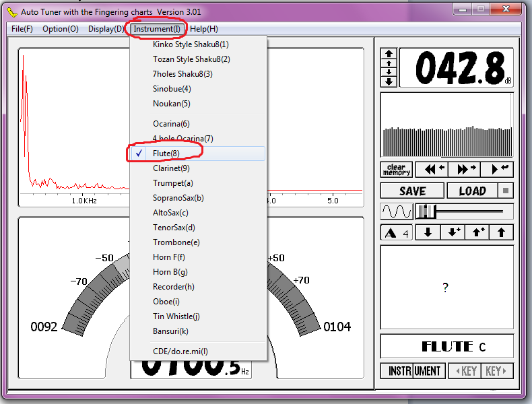Click the top arrow of dB stepper
The image size is (532, 404).
[389, 53]
